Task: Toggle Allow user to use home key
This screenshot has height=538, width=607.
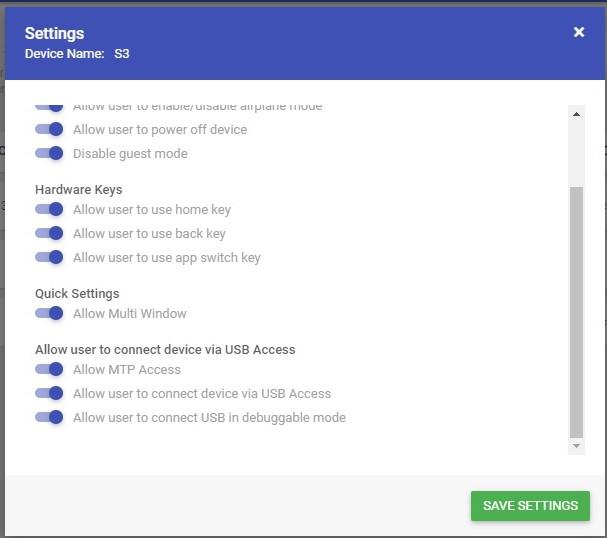Action: coord(49,209)
